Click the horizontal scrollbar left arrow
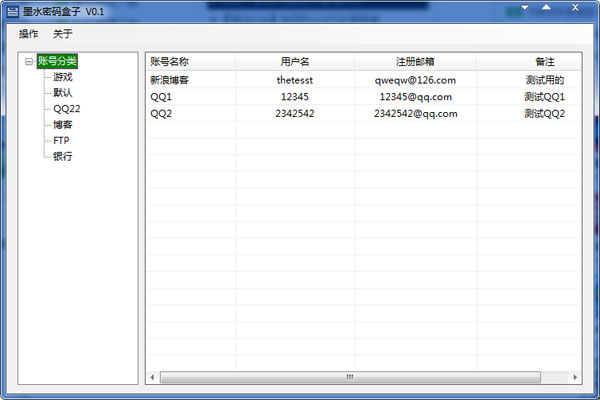 [x=153, y=377]
